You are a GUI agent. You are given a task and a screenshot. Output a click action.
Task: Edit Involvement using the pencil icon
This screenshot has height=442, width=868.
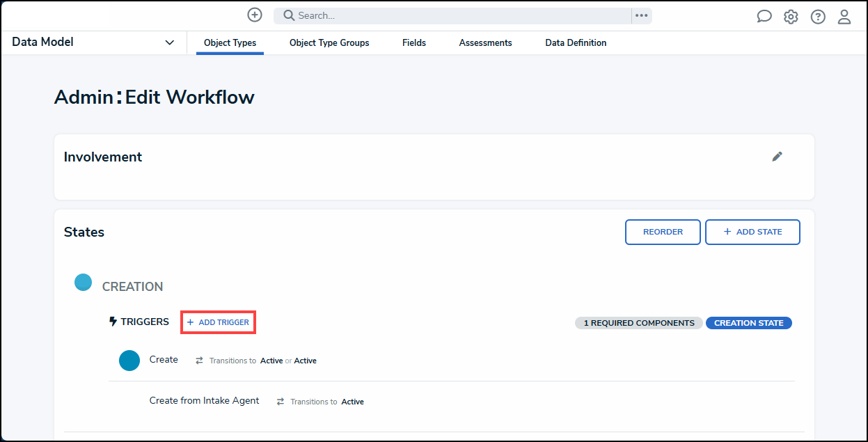point(778,157)
